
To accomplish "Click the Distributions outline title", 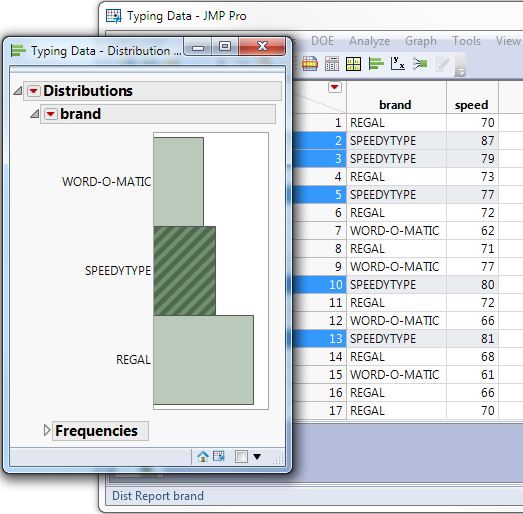I will (x=88, y=91).
